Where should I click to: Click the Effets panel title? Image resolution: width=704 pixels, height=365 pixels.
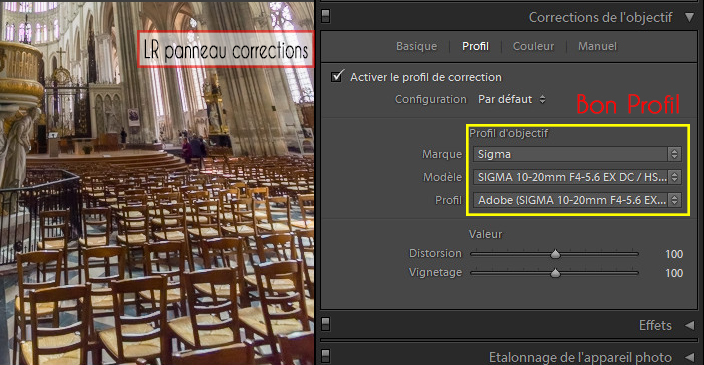(655, 325)
